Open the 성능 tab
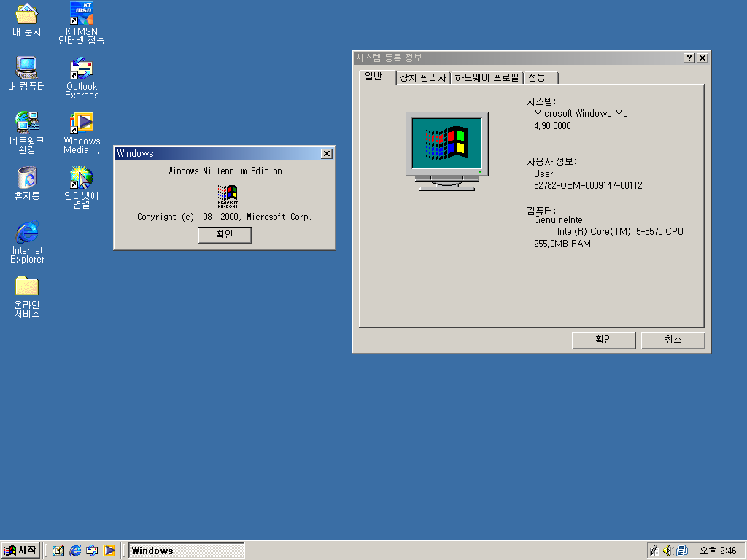The image size is (747, 560). [x=541, y=77]
